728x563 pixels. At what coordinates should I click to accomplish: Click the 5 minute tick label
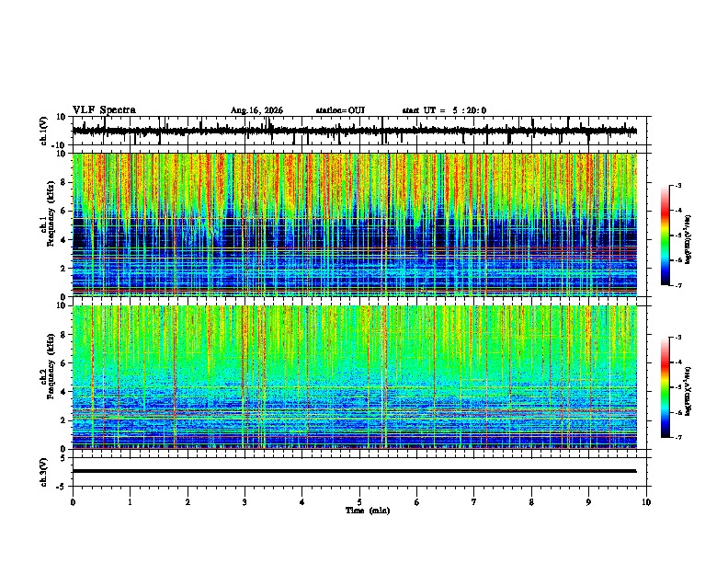(x=359, y=502)
